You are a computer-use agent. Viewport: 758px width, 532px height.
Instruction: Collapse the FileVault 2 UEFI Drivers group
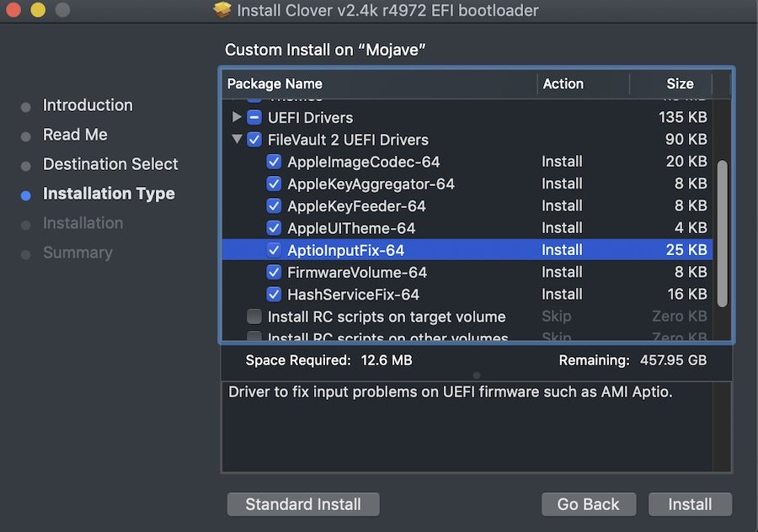(237, 139)
